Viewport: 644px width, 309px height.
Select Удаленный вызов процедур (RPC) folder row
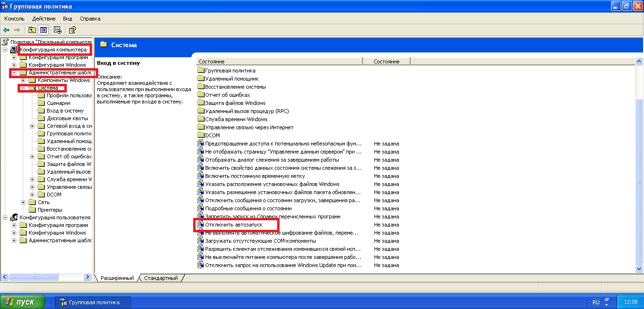point(247,111)
